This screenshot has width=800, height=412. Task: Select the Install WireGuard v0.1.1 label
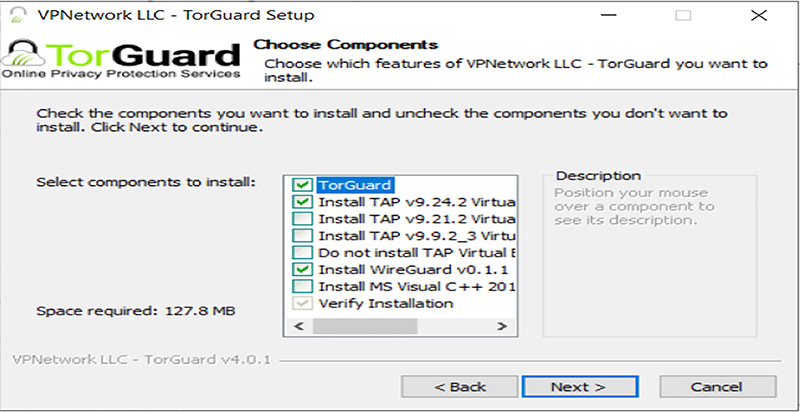pyautogui.click(x=413, y=270)
